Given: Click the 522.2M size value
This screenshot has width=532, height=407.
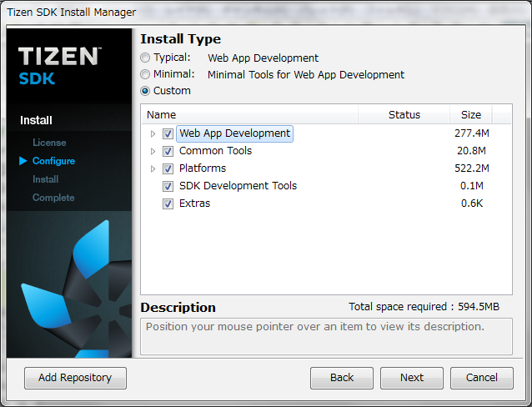Looking at the screenshot, I should point(472,168).
